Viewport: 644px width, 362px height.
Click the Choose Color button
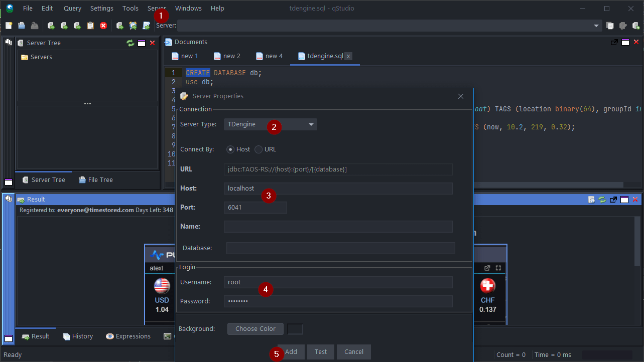click(255, 329)
